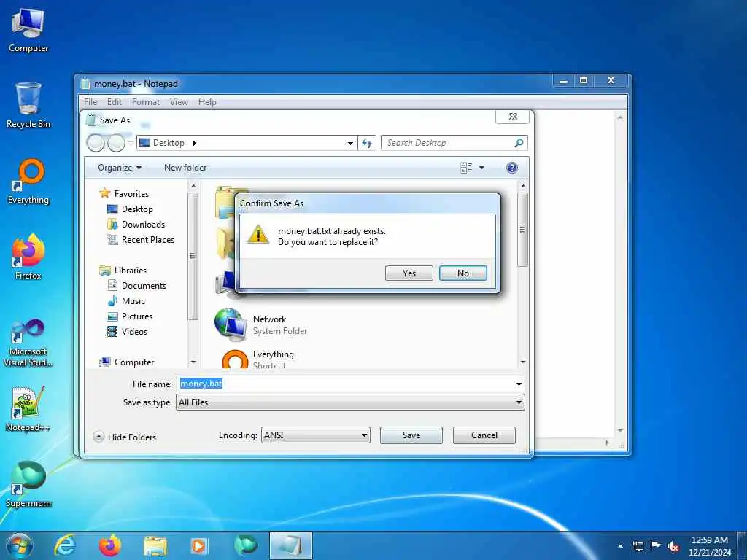The width and height of the screenshot is (747, 560).
Task: Refresh the Desktop folder view
Action: tap(367, 143)
